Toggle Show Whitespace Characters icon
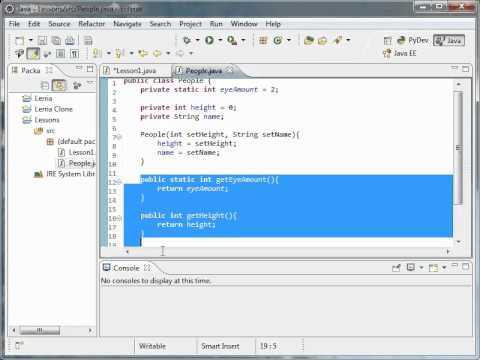 pos(74,53)
